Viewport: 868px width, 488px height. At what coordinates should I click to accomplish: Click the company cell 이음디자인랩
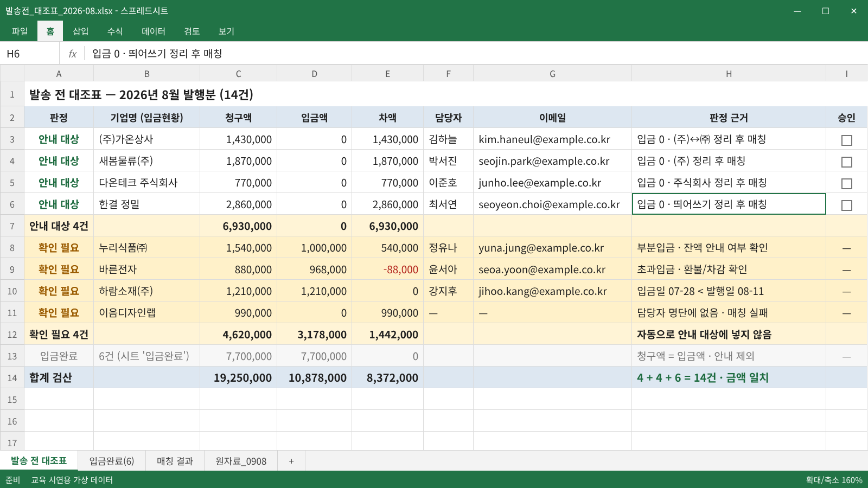tap(146, 313)
